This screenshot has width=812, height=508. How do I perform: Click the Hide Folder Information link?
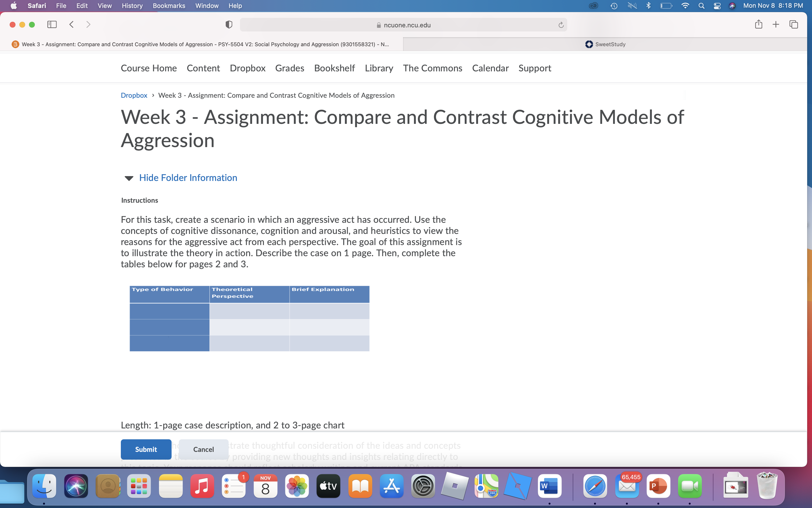click(x=188, y=178)
